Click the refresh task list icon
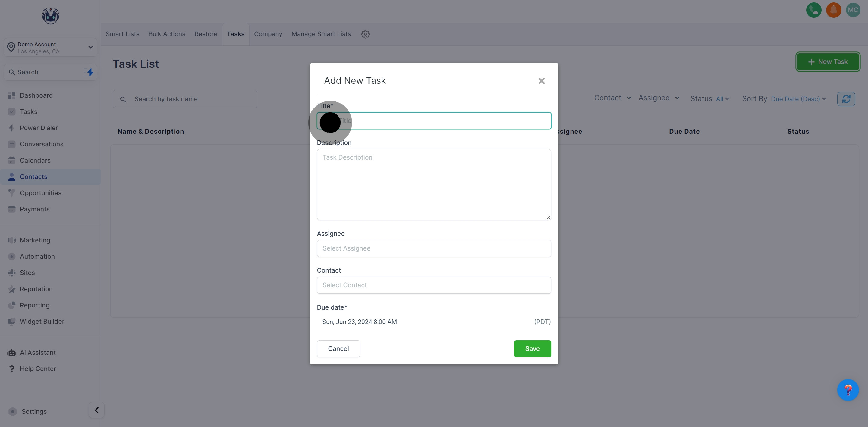 846,99
